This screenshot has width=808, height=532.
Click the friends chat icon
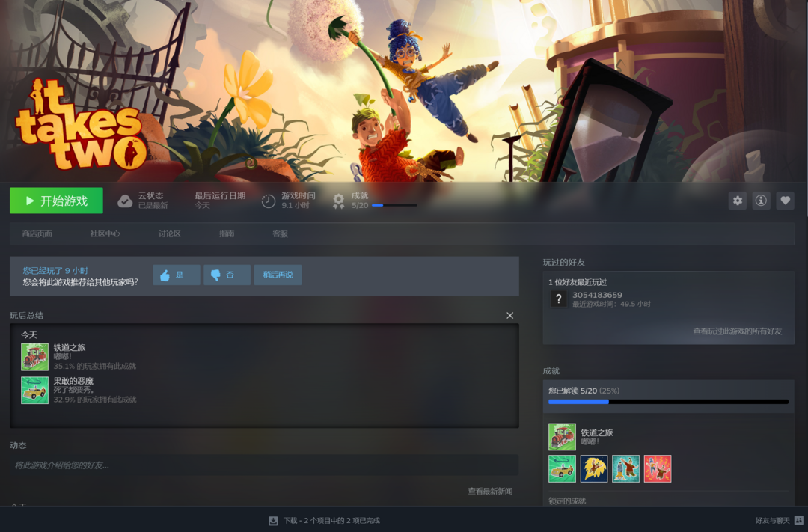pyautogui.click(x=799, y=521)
